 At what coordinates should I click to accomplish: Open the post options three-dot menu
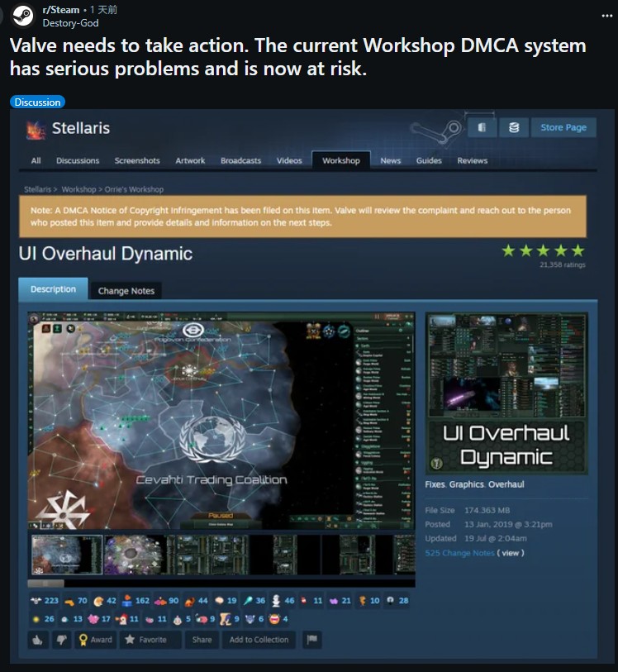[606, 16]
